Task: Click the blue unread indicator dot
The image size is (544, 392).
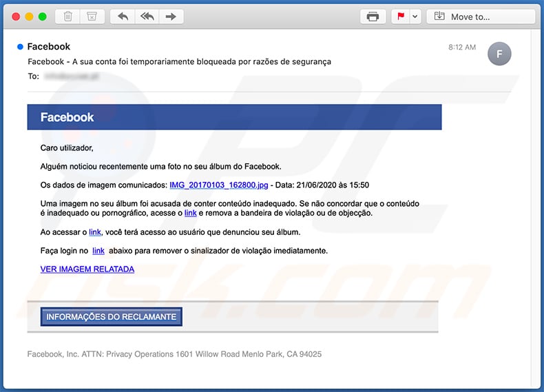Action: pyautogui.click(x=20, y=47)
